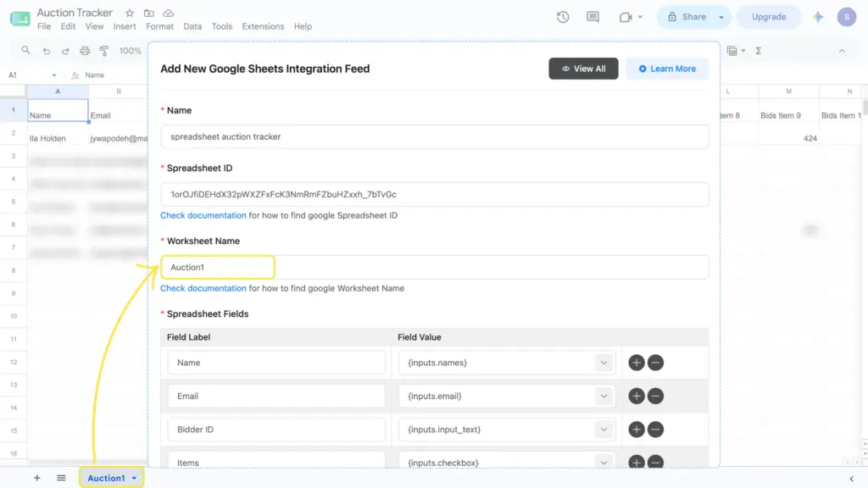Open the Format menu
Image resolution: width=868 pixels, height=488 pixels.
pos(159,26)
